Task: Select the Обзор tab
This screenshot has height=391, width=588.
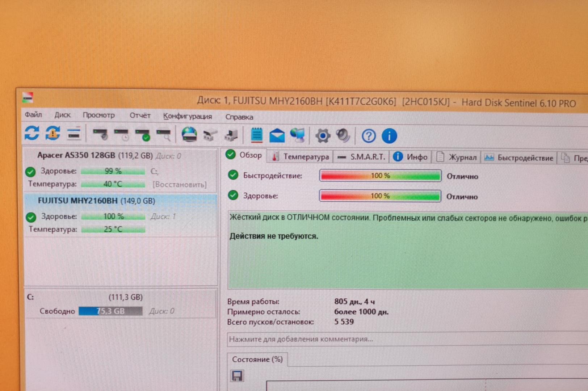Action: (244, 155)
